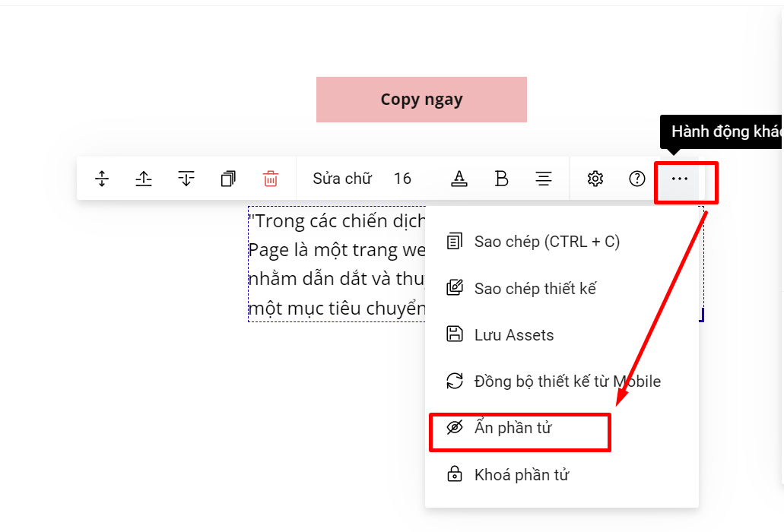This screenshot has width=784, height=532.
Task: Click the vertical up-down arrows toolbar icon
Action: 102,179
